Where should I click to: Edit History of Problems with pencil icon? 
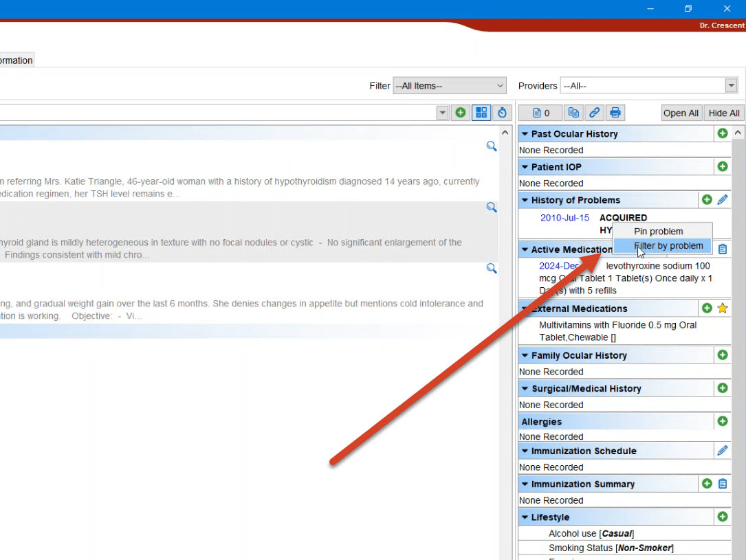click(x=722, y=200)
